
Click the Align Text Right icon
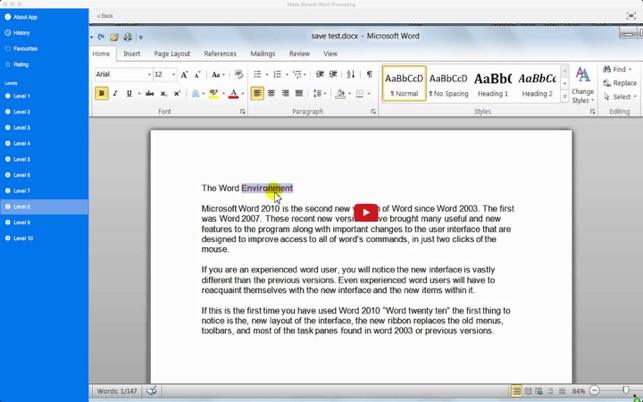pos(285,94)
